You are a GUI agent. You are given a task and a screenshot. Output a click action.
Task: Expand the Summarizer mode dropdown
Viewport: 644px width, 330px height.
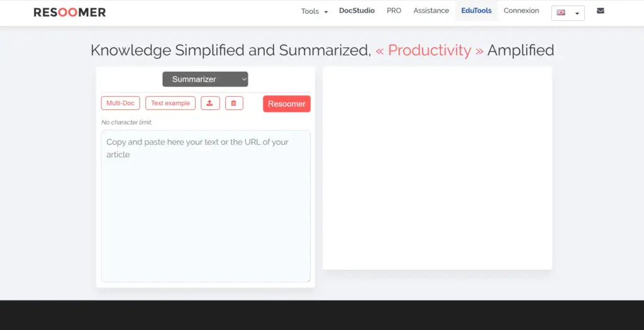(205, 79)
